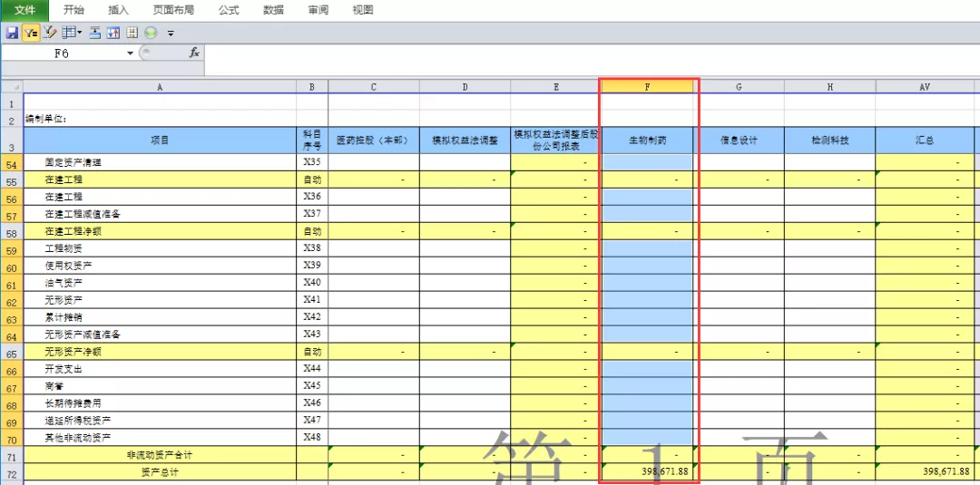980x485 pixels.
Task: Toggle the highlighted filter funnel icon
Action: (x=30, y=33)
